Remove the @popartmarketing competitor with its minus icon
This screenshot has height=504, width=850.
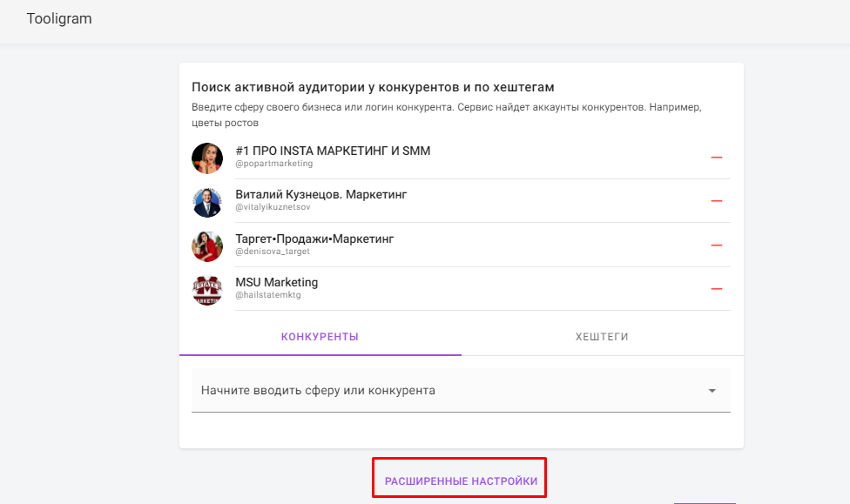point(716,158)
